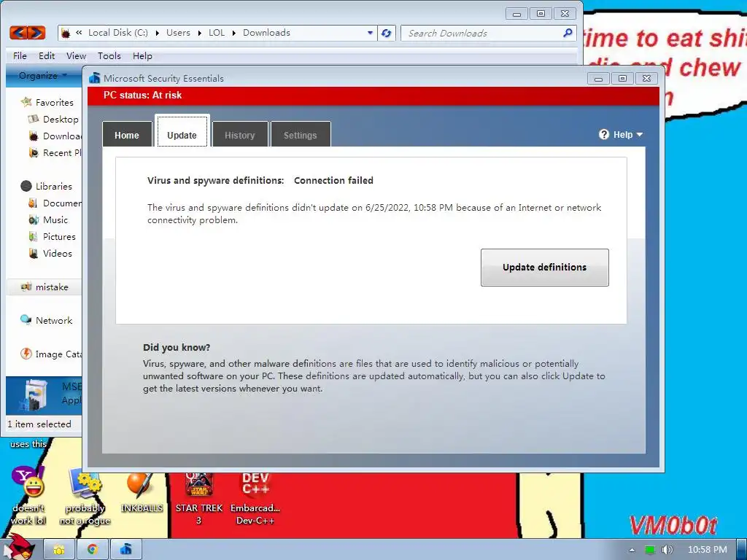Click the refresh icon beside address bar
747x560 pixels.
pyautogui.click(x=387, y=33)
